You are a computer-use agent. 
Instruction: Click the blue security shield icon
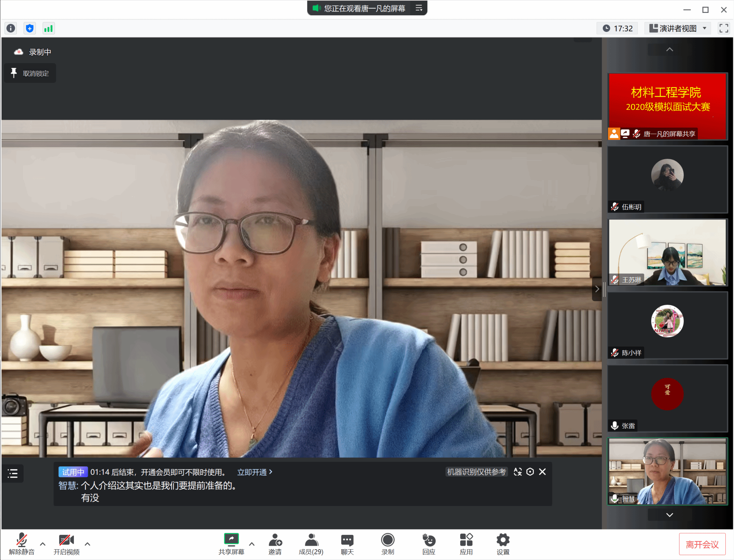(x=30, y=28)
